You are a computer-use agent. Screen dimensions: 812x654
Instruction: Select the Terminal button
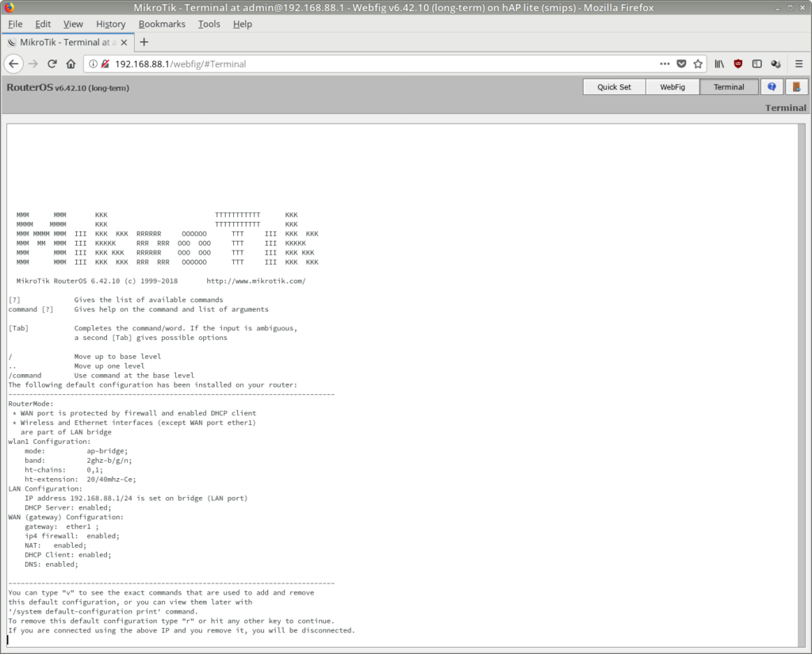[729, 87]
